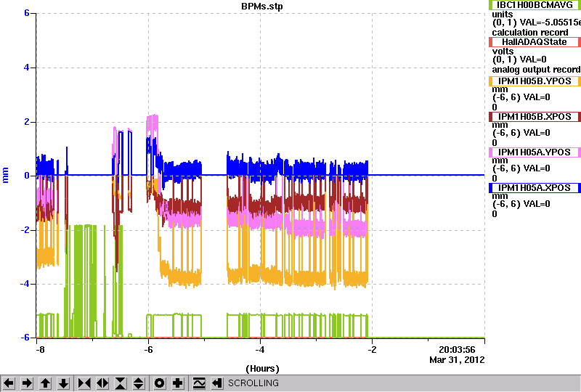This screenshot has height=392, width=581.
Task: Click 'calculation record' text in legend
Action: point(530,33)
